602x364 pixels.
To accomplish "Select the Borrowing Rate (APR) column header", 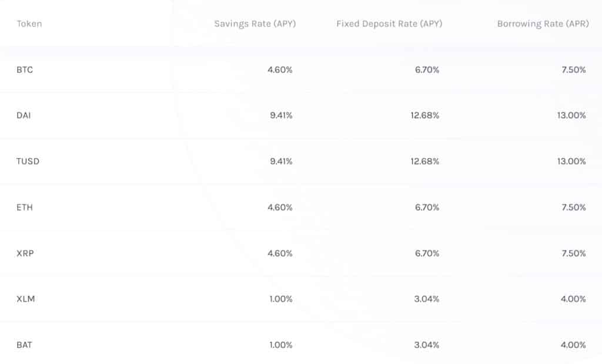I will point(543,24).
